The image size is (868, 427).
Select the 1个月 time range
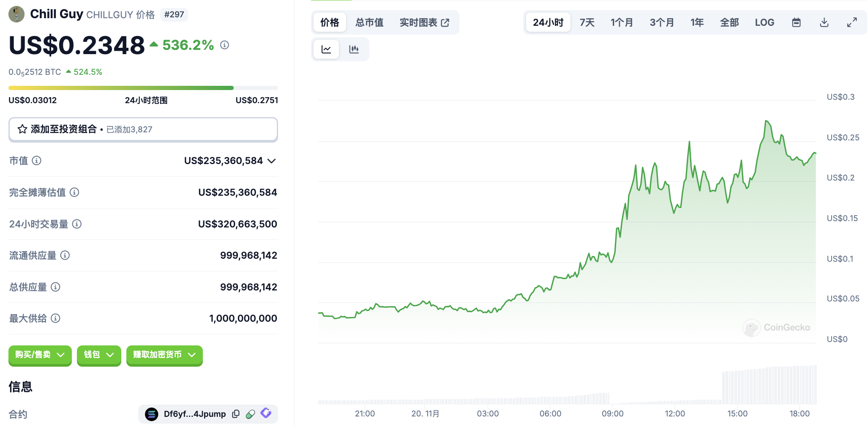(x=622, y=22)
